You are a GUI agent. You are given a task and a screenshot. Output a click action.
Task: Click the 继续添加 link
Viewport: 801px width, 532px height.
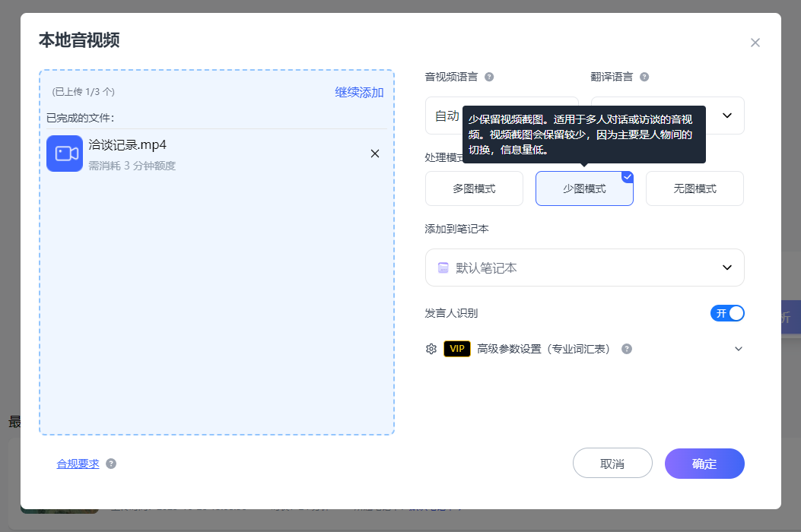coord(359,92)
